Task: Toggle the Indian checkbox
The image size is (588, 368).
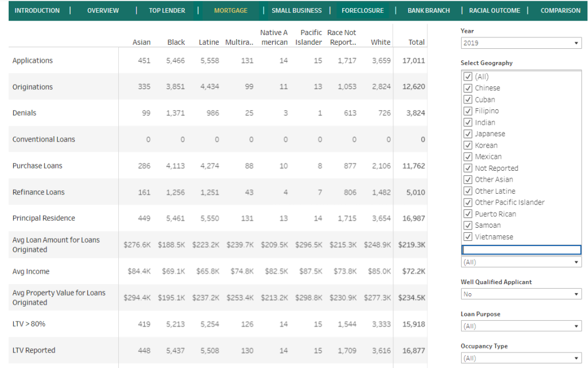Action: click(x=467, y=122)
